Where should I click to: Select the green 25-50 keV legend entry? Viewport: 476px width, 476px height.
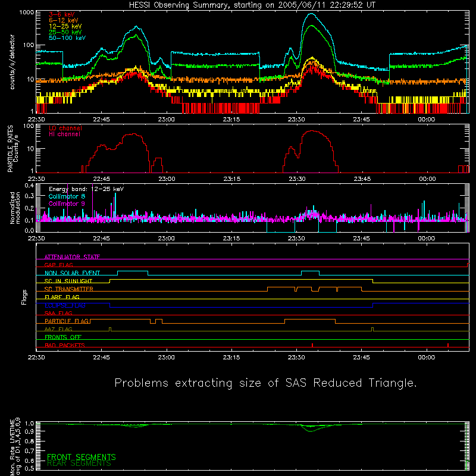click(x=65, y=32)
